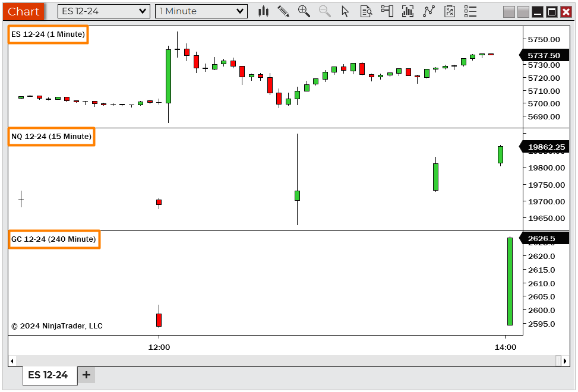Open the drawing tools pencil icon
This screenshot has height=392, width=578.
coord(283,11)
